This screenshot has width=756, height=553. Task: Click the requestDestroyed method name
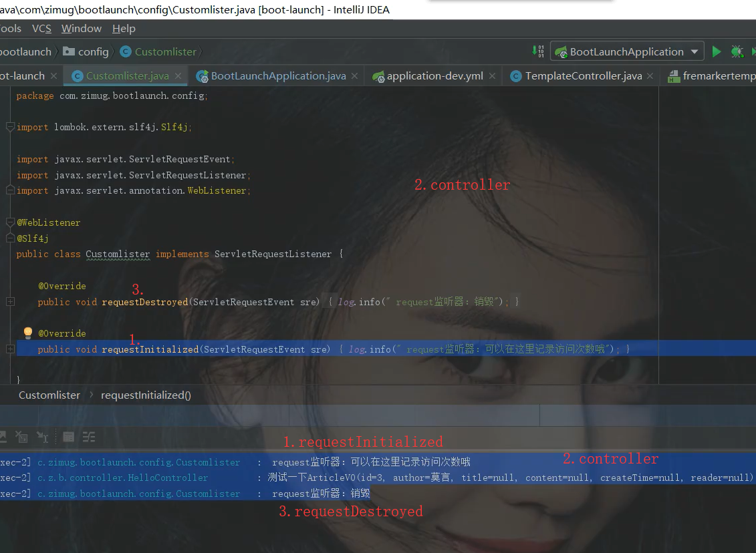click(144, 302)
